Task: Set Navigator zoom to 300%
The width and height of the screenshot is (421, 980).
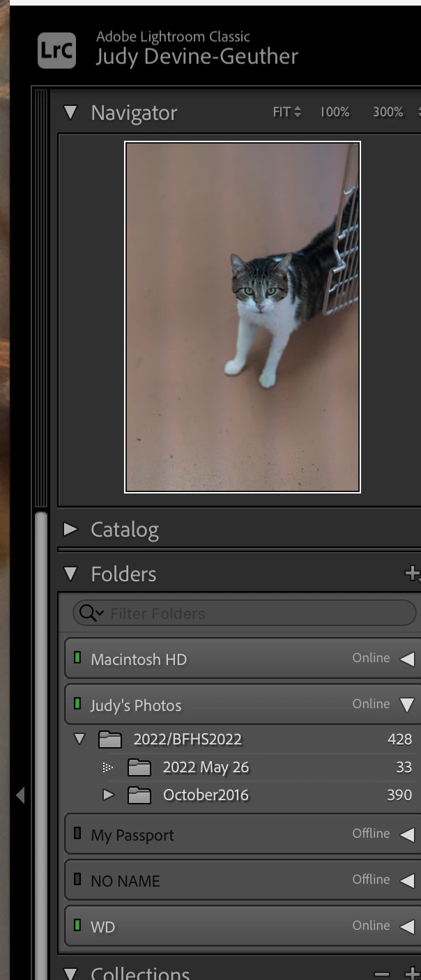Action: coord(388,112)
